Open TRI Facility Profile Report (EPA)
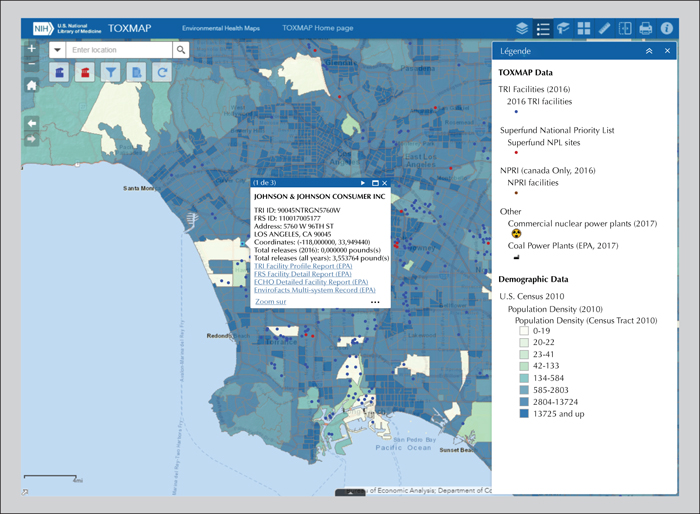Screen dimensions: 700x514 (x=303, y=266)
